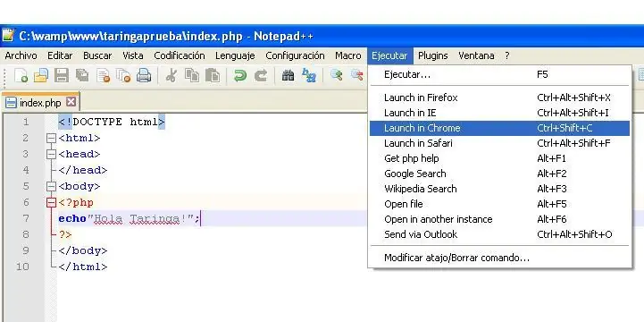This screenshot has height=322, width=644.
Task: Choose Get php help
Action: click(x=499, y=158)
